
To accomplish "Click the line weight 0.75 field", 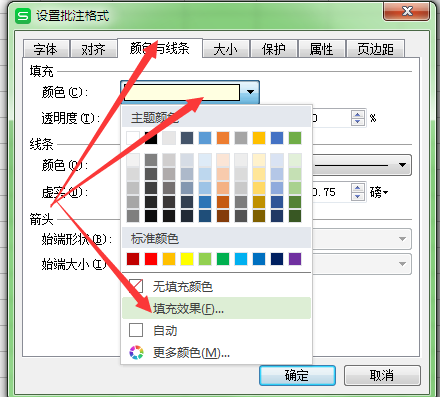I will (x=332, y=192).
